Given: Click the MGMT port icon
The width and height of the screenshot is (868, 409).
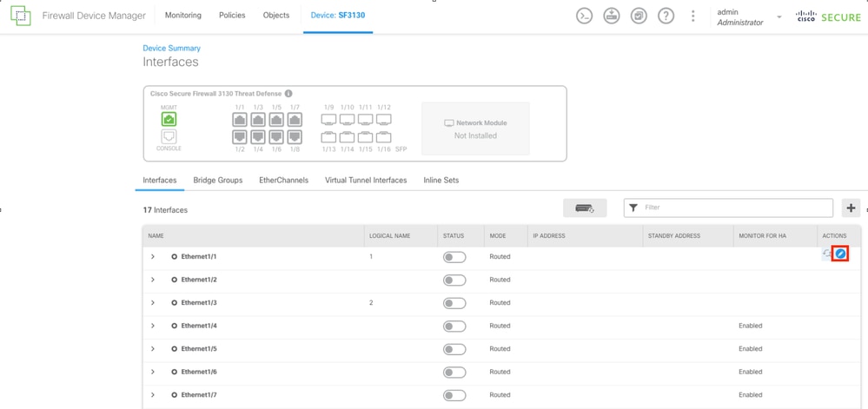Looking at the screenshot, I should coord(169,119).
